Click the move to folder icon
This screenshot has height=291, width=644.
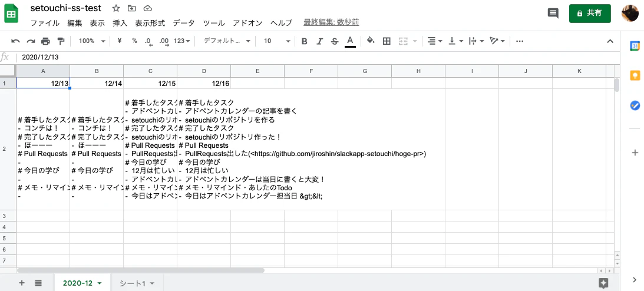(x=131, y=9)
